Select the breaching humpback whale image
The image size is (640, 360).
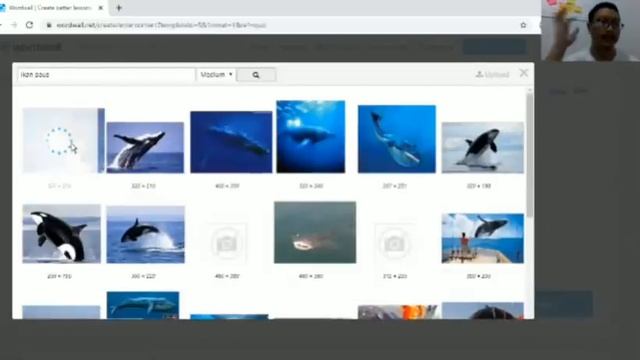pyautogui.click(x=145, y=147)
